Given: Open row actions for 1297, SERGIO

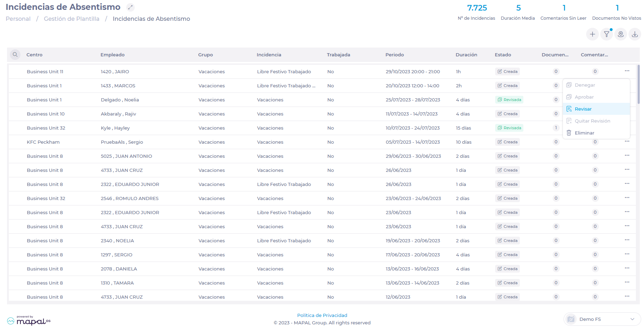Looking at the screenshot, I should tap(627, 254).
